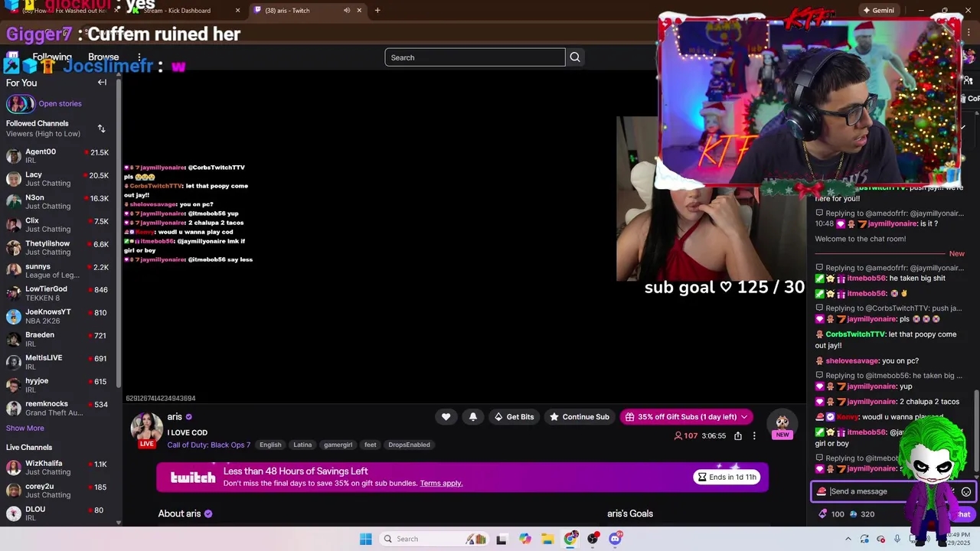Screen dimensions: 980x551
Task: Click the aris channel name link
Action: [x=175, y=417]
